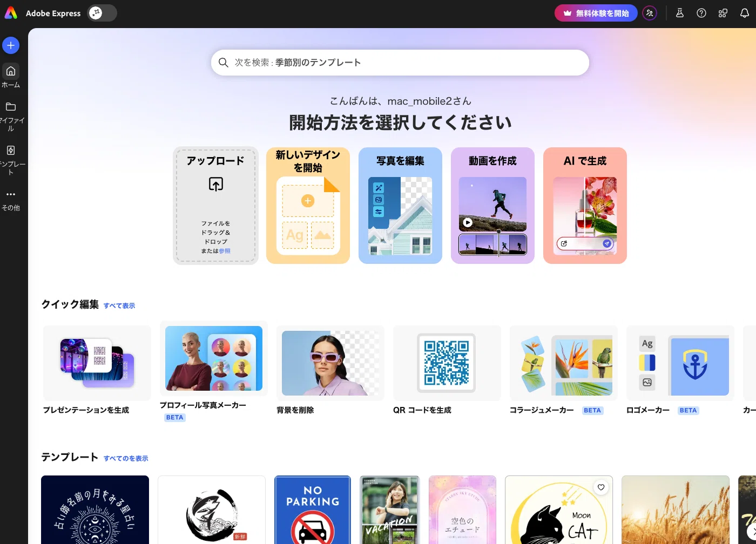This screenshot has width=756, height=544.
Task: Start a new design card
Action: click(x=308, y=206)
